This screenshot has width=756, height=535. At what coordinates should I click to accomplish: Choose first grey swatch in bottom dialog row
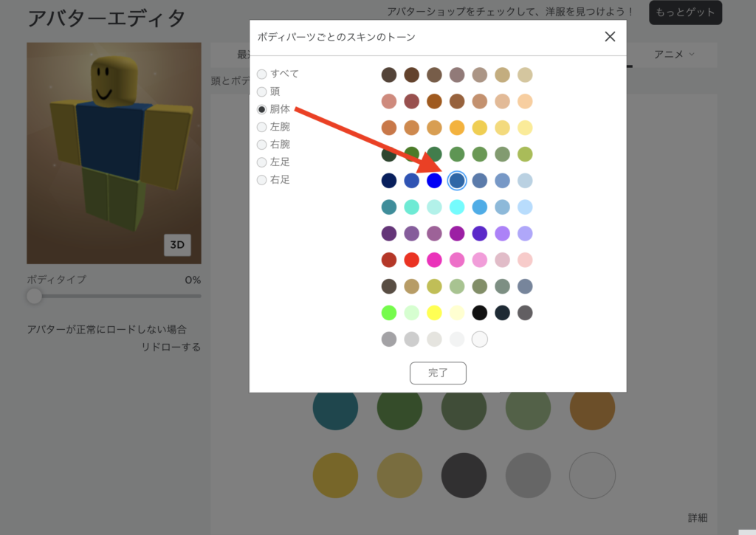389,339
